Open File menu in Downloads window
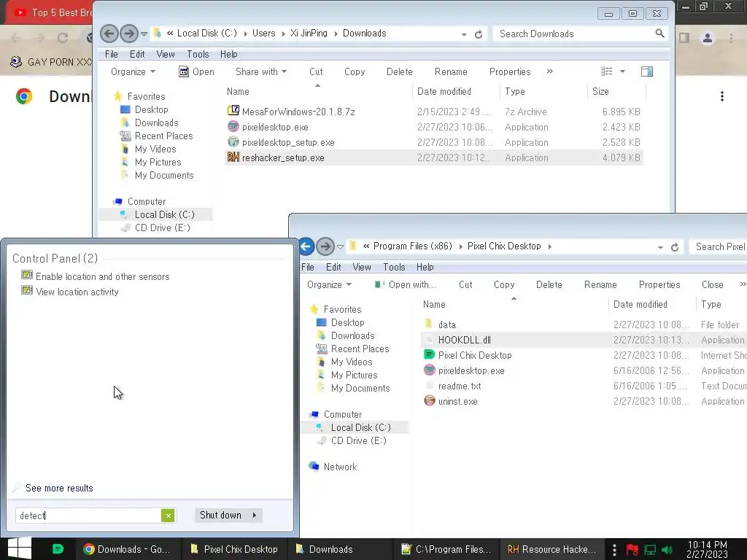Viewport: 747px width, 560px height. point(112,54)
